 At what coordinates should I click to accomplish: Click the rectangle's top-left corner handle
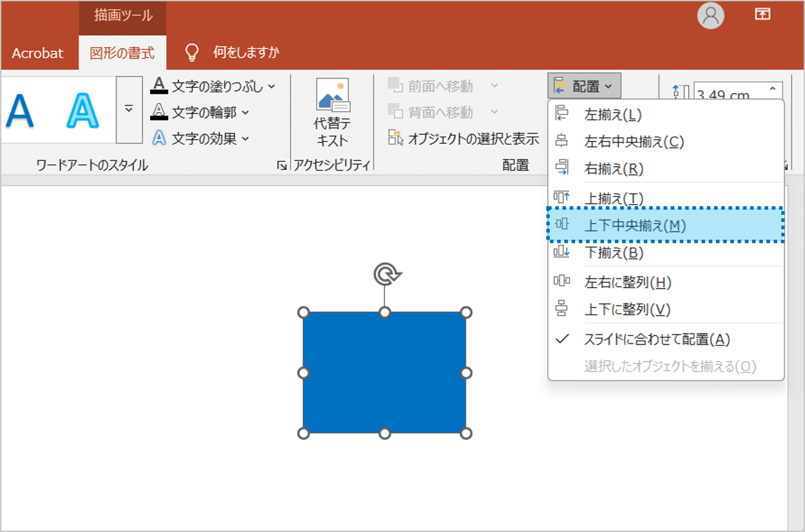[303, 312]
